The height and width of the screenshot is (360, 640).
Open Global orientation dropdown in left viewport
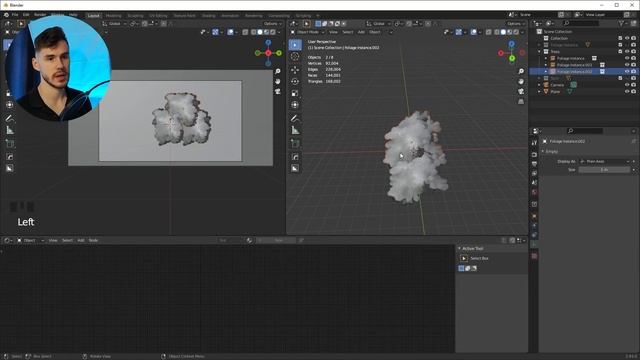[114, 24]
